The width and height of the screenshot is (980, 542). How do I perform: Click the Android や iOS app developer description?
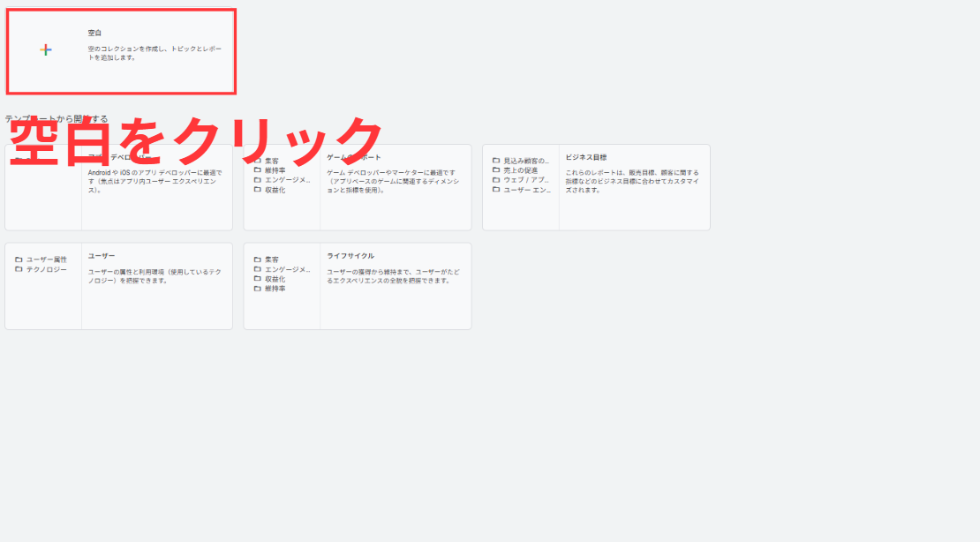(154, 181)
